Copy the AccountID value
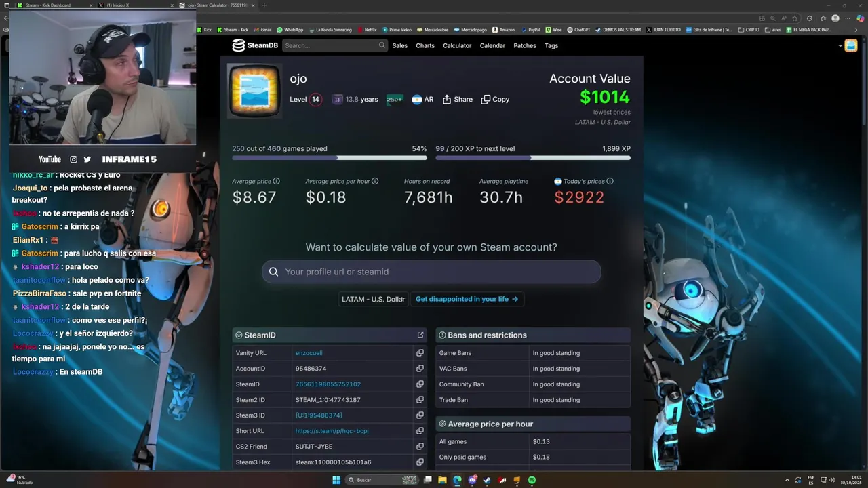 pos(420,369)
